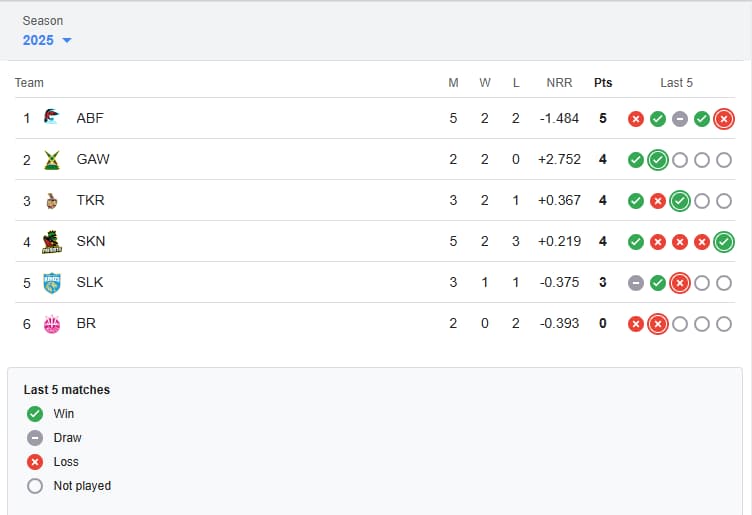Open the TKR team name link
Viewport: 752px width, 515px height.
point(90,200)
